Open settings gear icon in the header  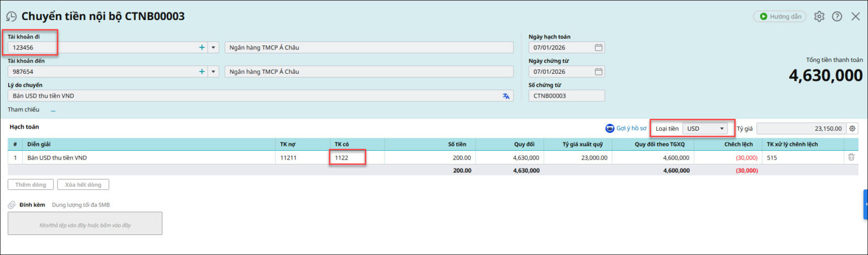tap(819, 17)
